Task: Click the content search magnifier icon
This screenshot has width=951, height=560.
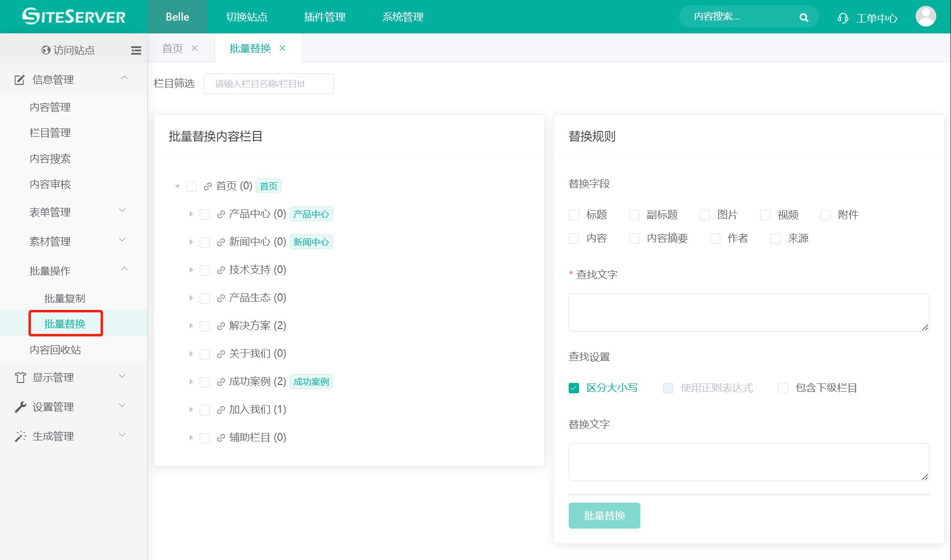Action: (804, 16)
